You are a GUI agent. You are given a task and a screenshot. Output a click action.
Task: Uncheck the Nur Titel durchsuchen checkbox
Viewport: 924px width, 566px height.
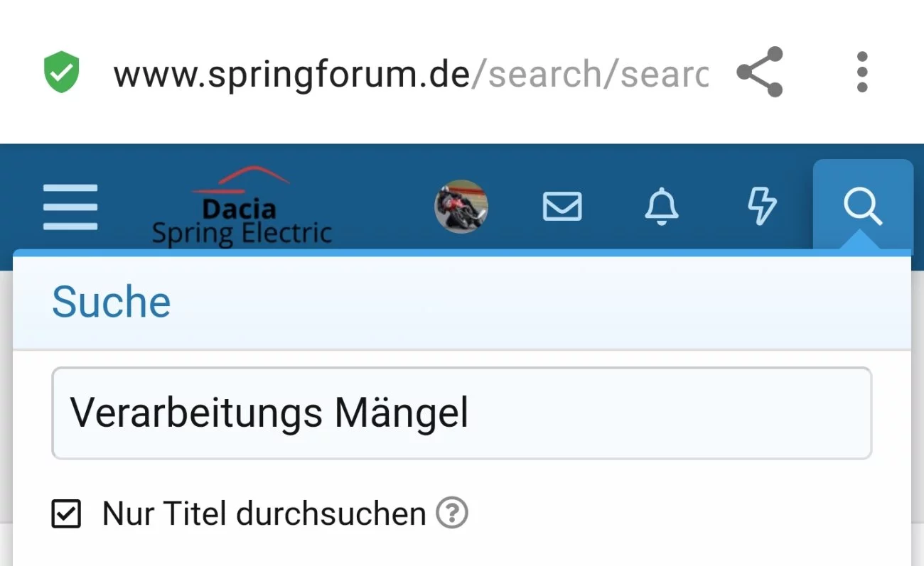click(66, 514)
